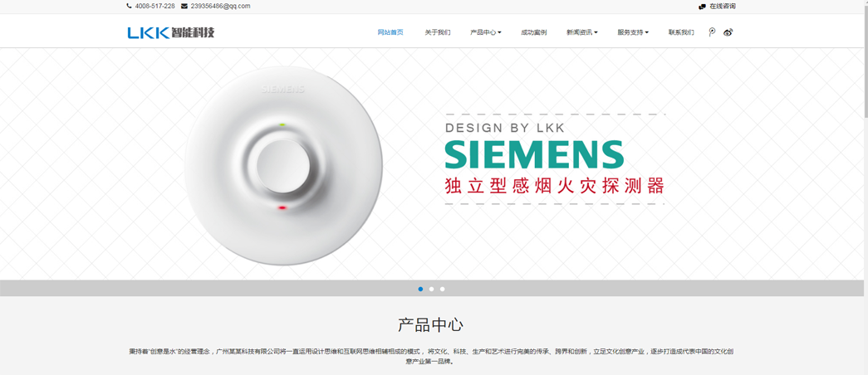Viewport: 868px width, 375px height.
Task: Select the second carousel slide dot
Action: point(431,289)
